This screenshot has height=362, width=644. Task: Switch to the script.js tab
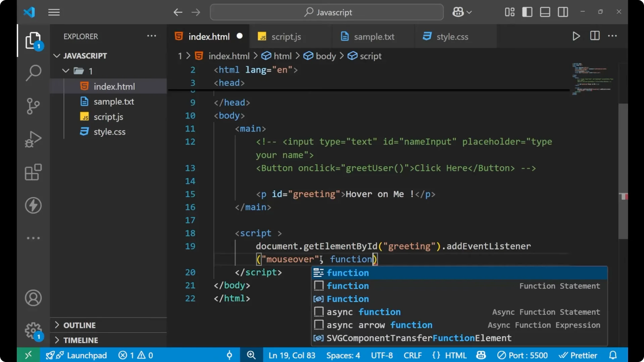pos(286,37)
